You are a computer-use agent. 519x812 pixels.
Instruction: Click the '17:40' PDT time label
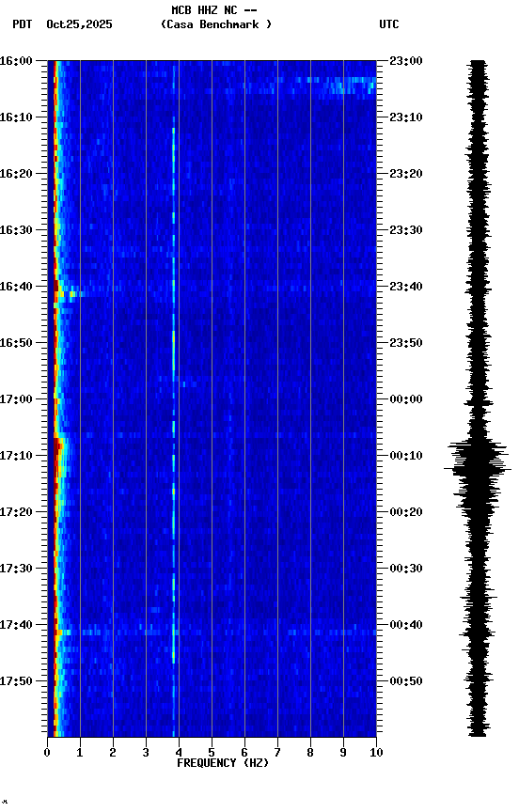pyautogui.click(x=16, y=625)
